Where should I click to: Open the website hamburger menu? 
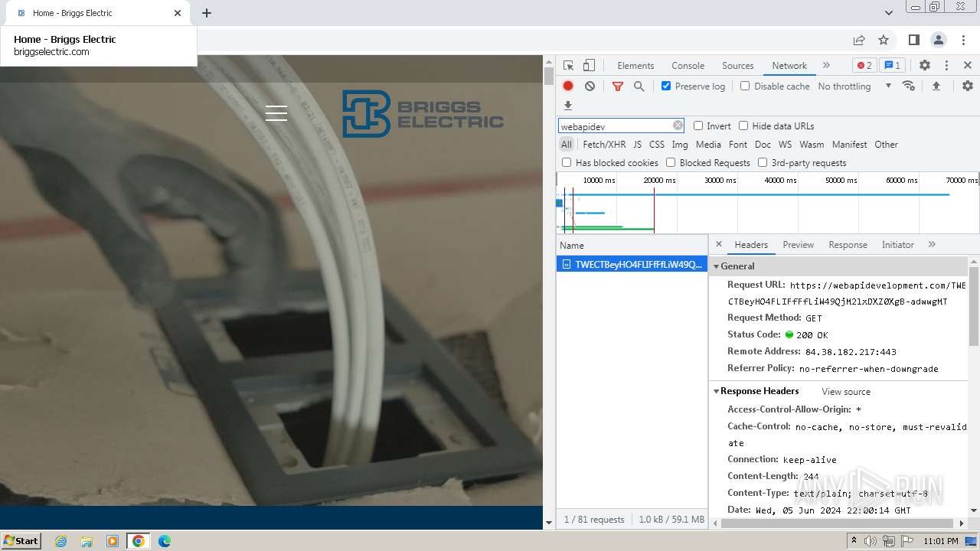[276, 113]
